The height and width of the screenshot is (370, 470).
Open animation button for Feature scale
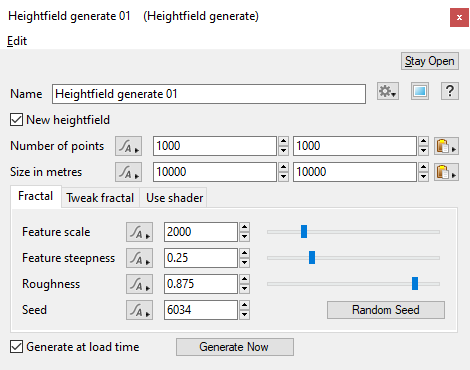[x=139, y=232]
